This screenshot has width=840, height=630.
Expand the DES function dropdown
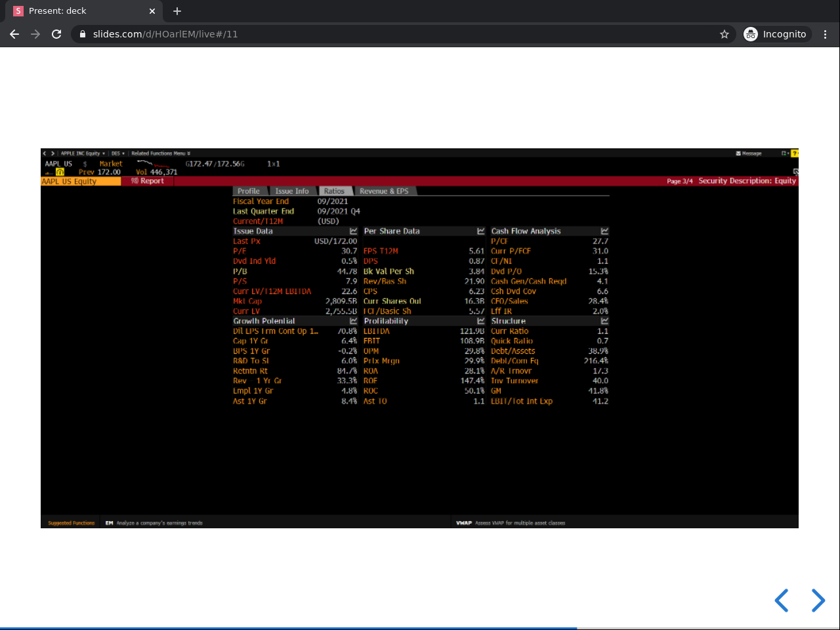118,154
